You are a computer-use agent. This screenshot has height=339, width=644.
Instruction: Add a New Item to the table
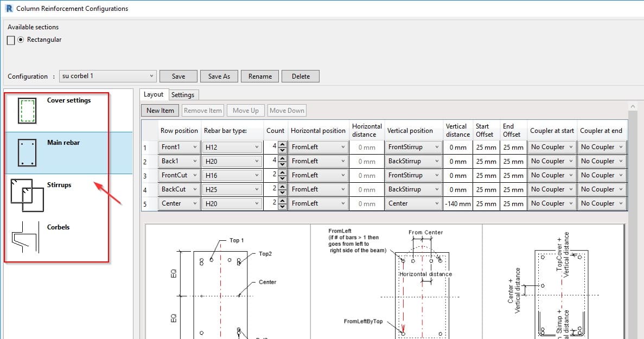click(160, 111)
